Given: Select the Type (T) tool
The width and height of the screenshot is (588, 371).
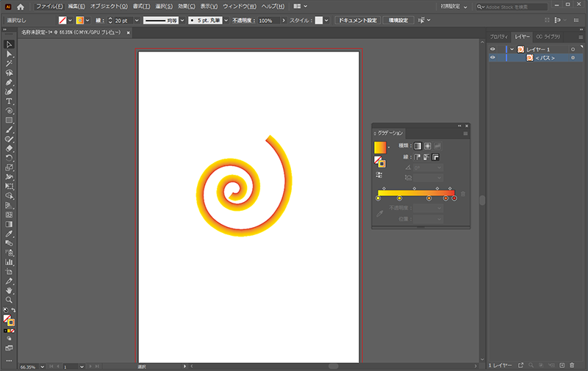Looking at the screenshot, I should click(x=9, y=101).
